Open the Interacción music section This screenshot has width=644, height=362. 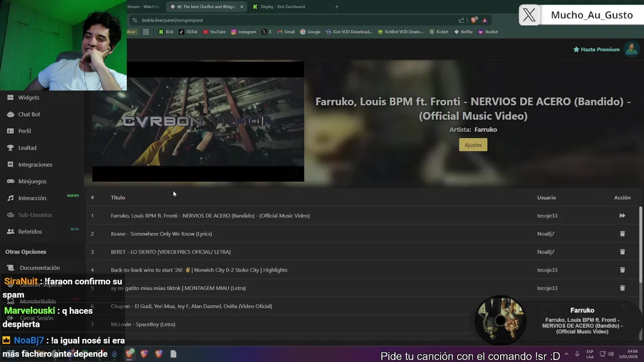[32, 198]
